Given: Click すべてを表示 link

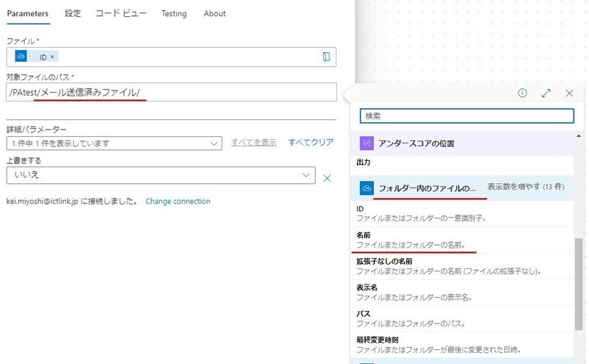Looking at the screenshot, I should pyautogui.click(x=253, y=142).
